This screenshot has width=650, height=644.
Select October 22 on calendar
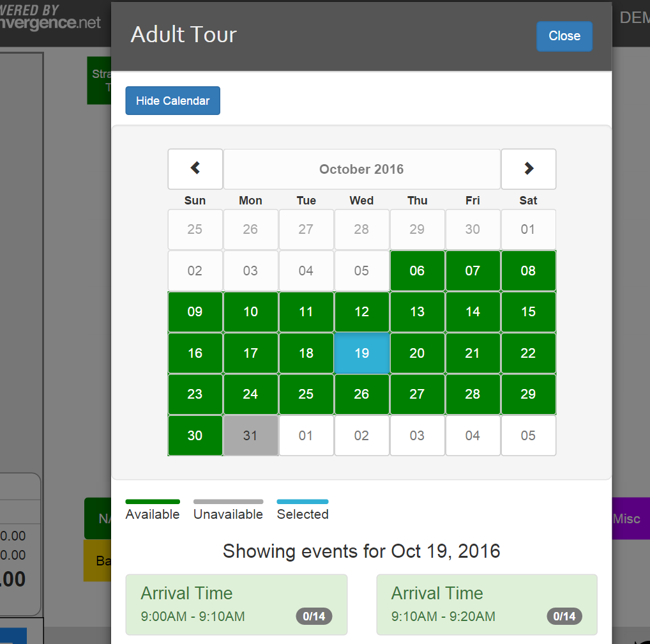pos(528,353)
